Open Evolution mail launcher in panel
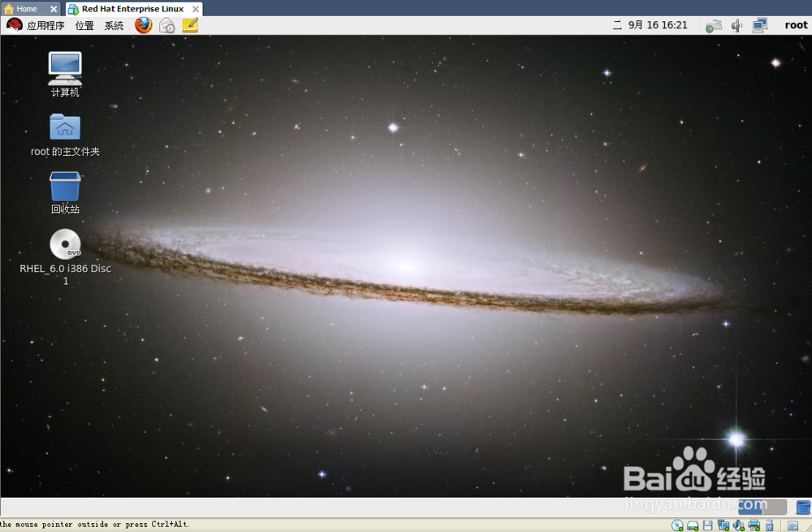812x532 pixels. pos(166,25)
